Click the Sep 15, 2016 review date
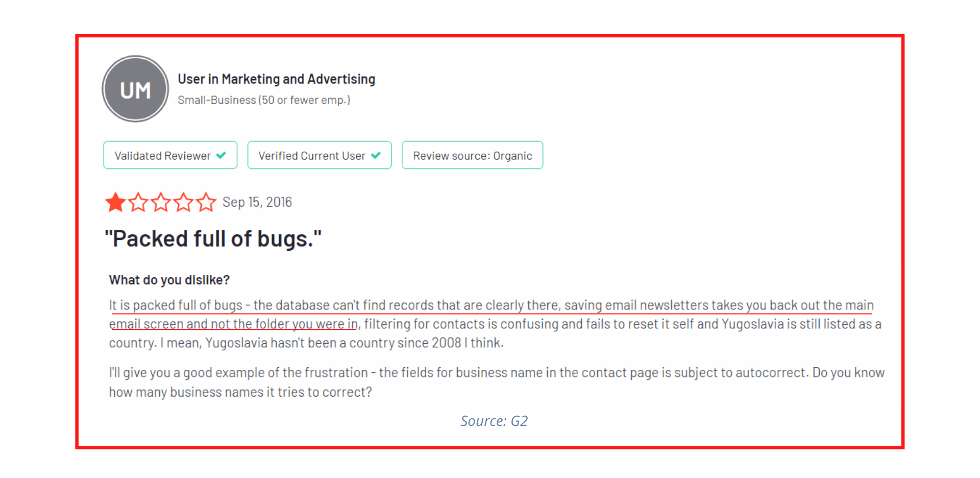This screenshot has width=980, height=478. 257,202
